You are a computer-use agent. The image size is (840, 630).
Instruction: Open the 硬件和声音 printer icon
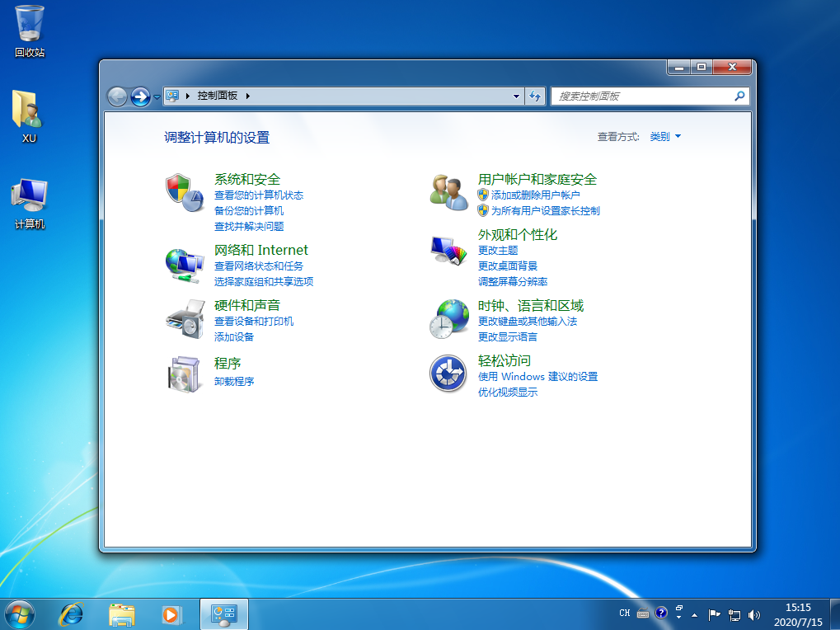click(x=185, y=319)
